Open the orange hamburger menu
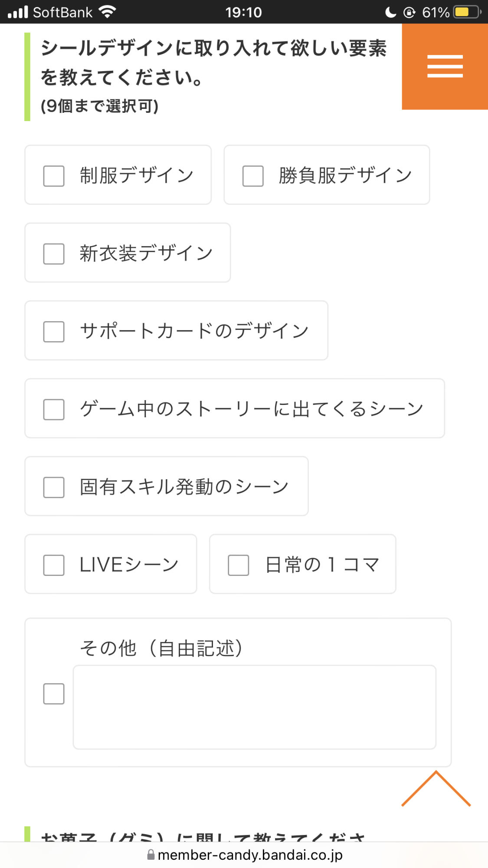This screenshot has height=868, width=488. click(x=445, y=66)
